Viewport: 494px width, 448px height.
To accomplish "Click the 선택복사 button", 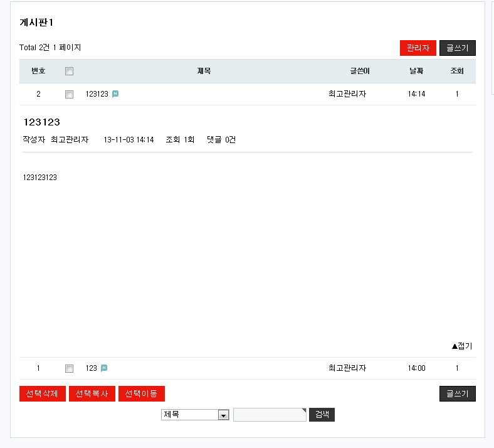I will pos(92,393).
